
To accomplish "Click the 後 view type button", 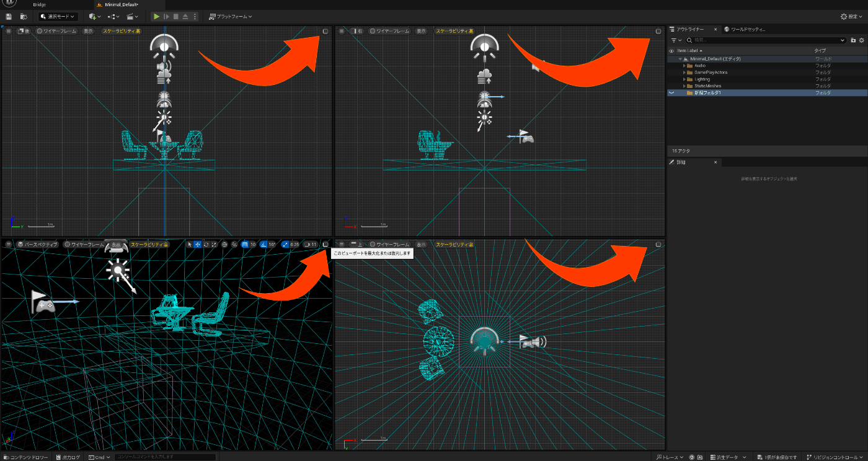I will pos(24,31).
